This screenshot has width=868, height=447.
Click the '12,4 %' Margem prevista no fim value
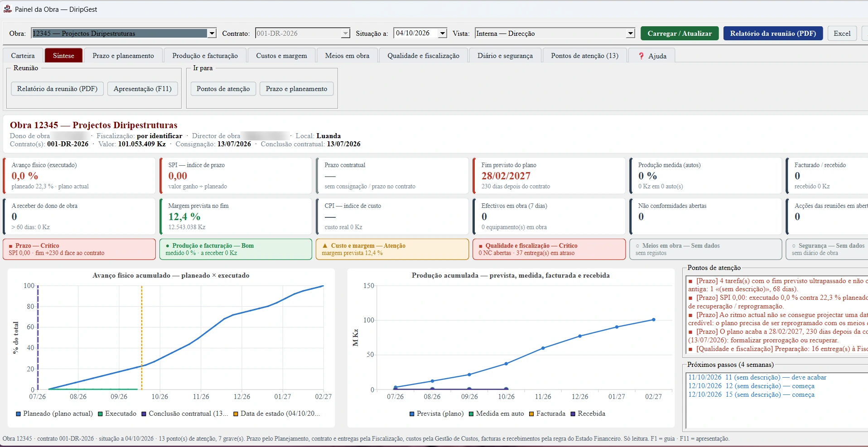184,216
